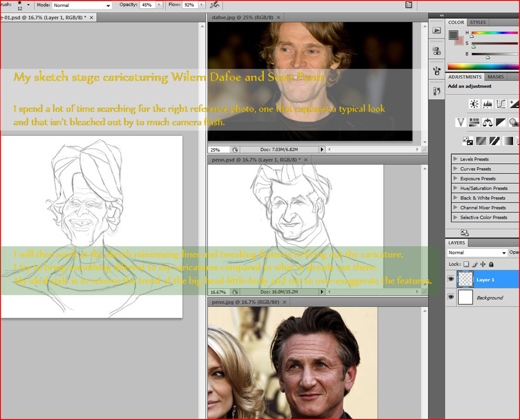520x420 pixels.
Task: Open penn.psd status bar info arrow
Action: 322,292
